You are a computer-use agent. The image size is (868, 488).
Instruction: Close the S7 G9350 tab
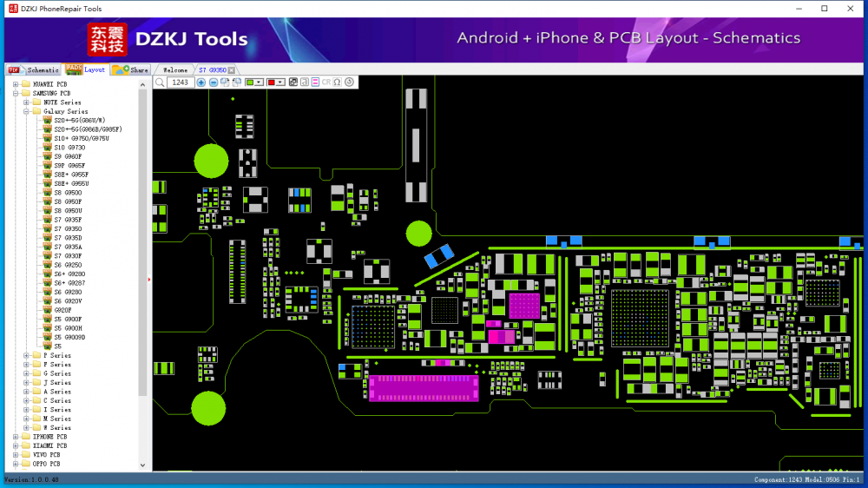pyautogui.click(x=232, y=69)
